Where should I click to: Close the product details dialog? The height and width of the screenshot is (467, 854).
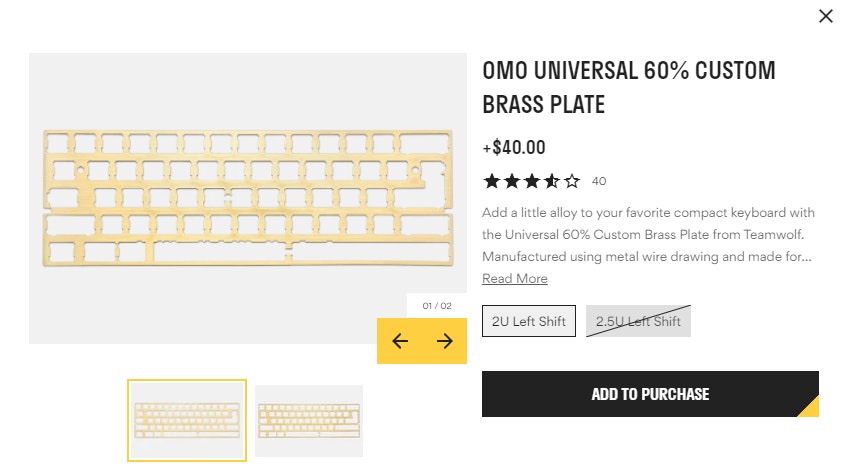825,16
